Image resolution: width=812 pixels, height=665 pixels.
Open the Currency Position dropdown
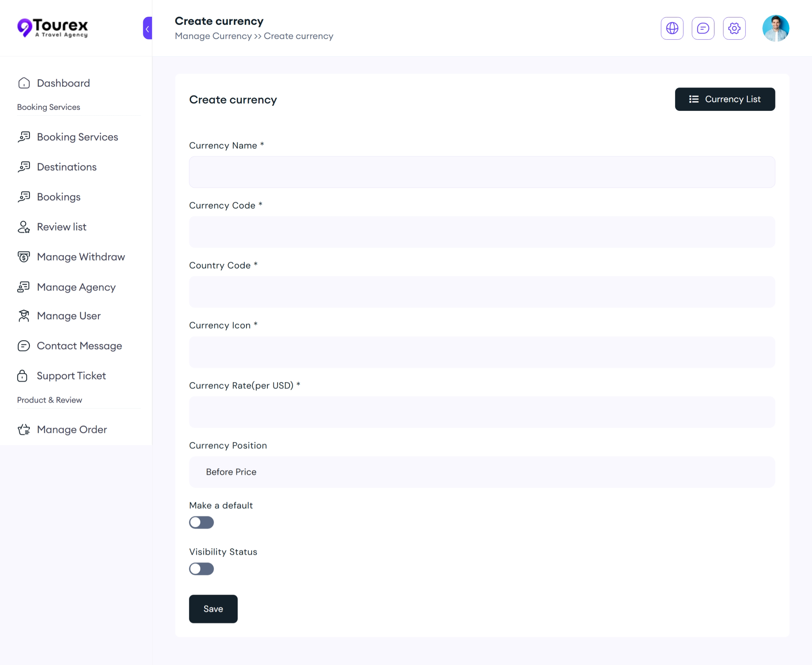pyautogui.click(x=482, y=472)
